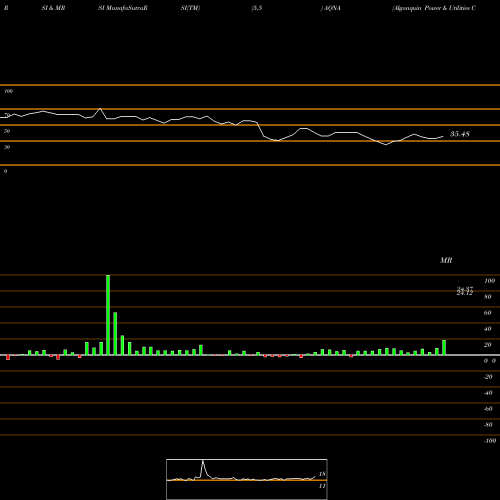The image size is (500, 500).
Task: Click the 60 label on MR axis
Action: point(488,313)
